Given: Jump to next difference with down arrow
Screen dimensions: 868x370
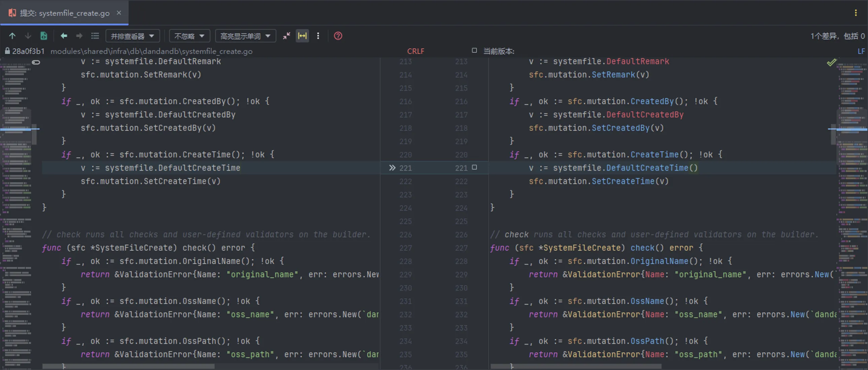Looking at the screenshot, I should tap(28, 36).
